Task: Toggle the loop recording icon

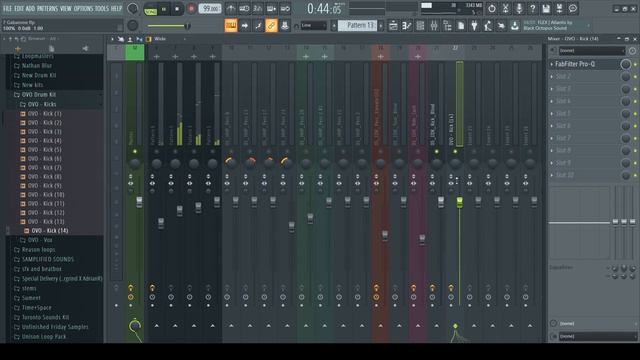Action: click(x=285, y=9)
